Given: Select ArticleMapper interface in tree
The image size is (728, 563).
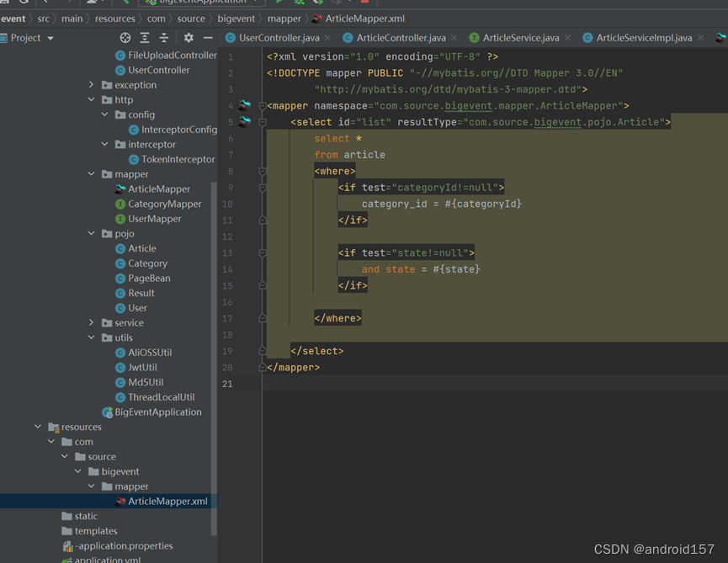Looking at the screenshot, I should [x=152, y=189].
